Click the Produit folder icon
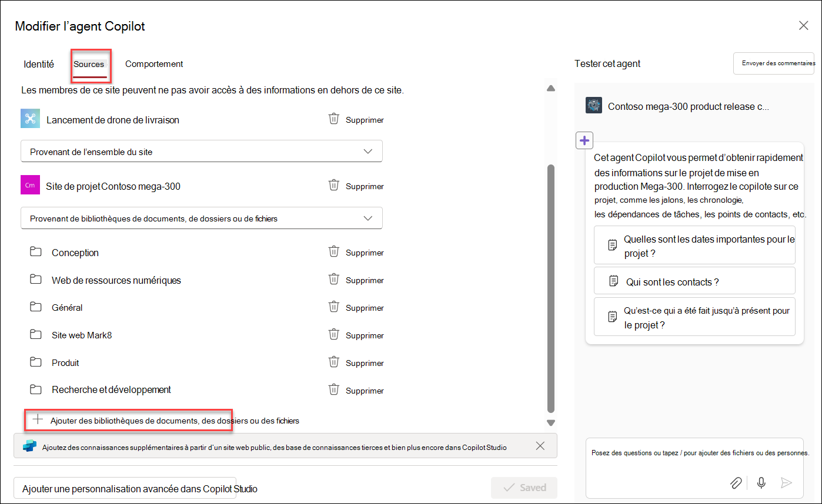Viewport: 822px width, 504px height. click(36, 362)
